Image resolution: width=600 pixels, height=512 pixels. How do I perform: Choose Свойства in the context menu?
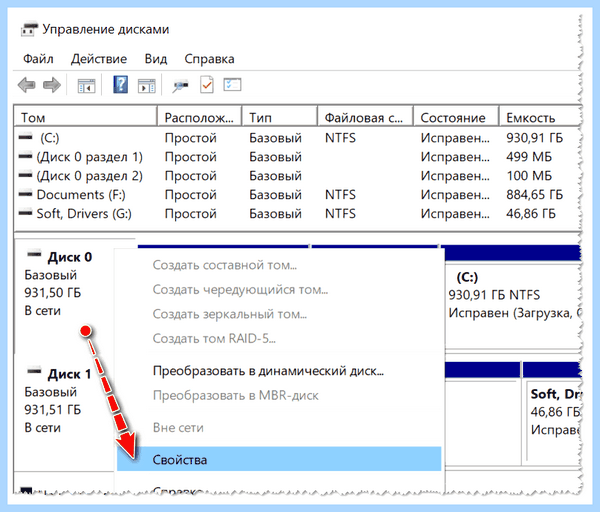tap(279, 459)
